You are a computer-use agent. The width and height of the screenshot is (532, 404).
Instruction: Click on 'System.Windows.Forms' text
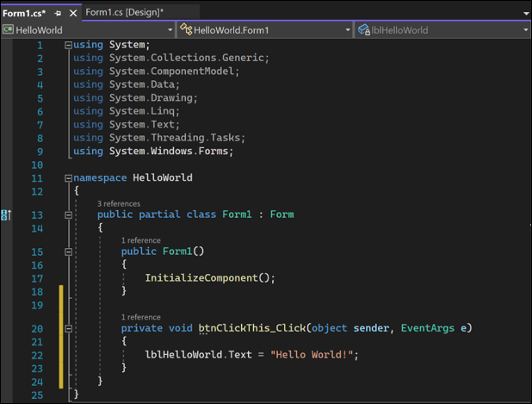click(x=169, y=151)
